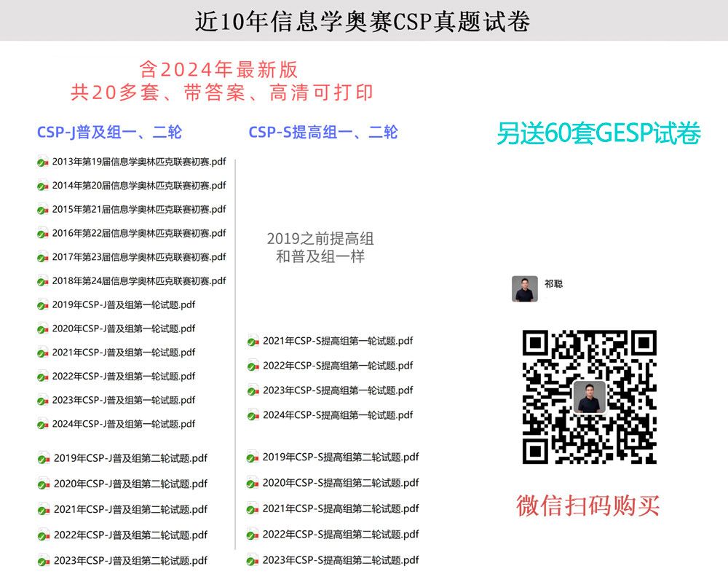Click the red text 含2024年最新版
This screenshot has height=574, width=728.
pos(218,70)
